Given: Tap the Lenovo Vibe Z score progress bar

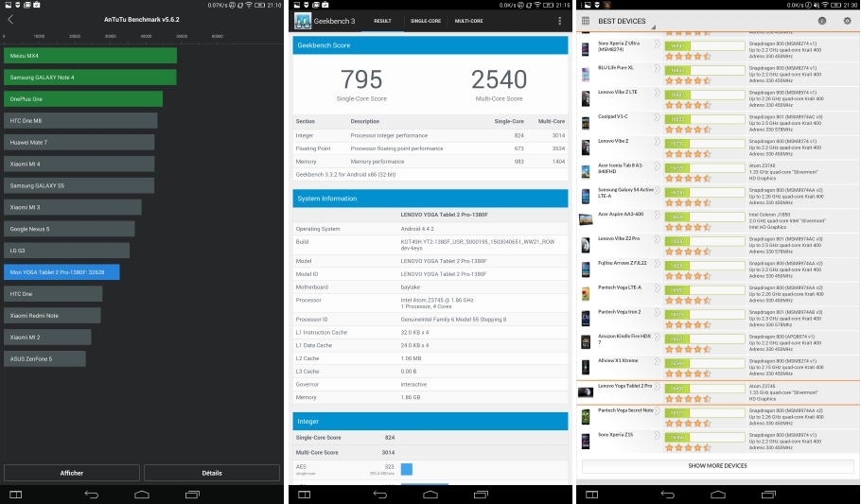Looking at the screenshot, I should click(x=705, y=144).
